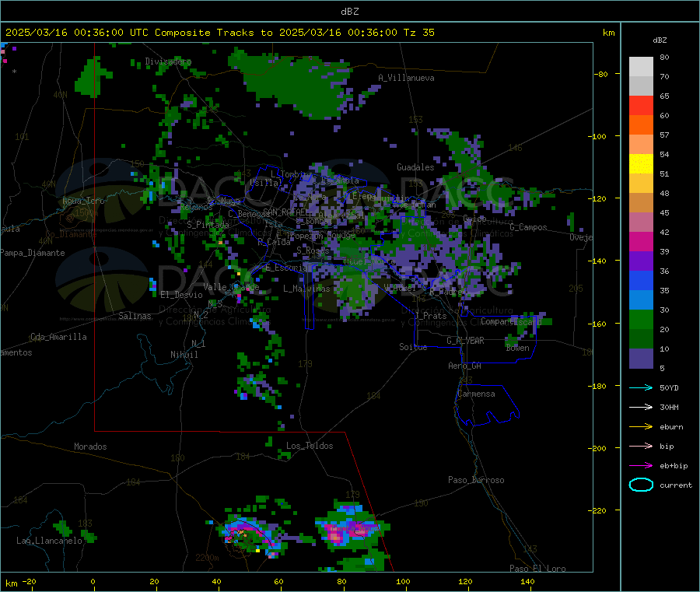Click the eb+bip magenta arrow legend icon
Screen dimensions: 700x592
pos(641,466)
